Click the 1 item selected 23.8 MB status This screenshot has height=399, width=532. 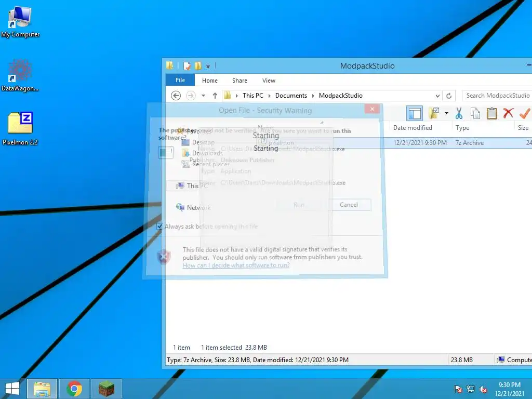(x=234, y=348)
